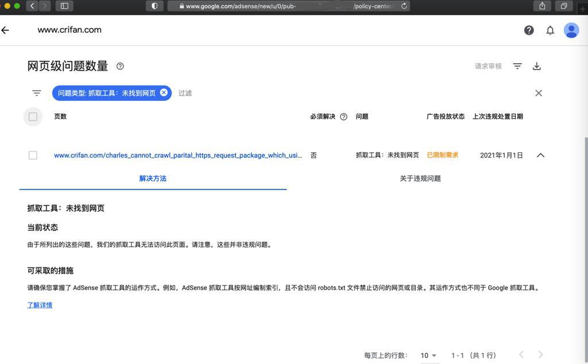Switch to the 关于违规问题 tab
Screen dimensions: 588x364
pos(420,179)
